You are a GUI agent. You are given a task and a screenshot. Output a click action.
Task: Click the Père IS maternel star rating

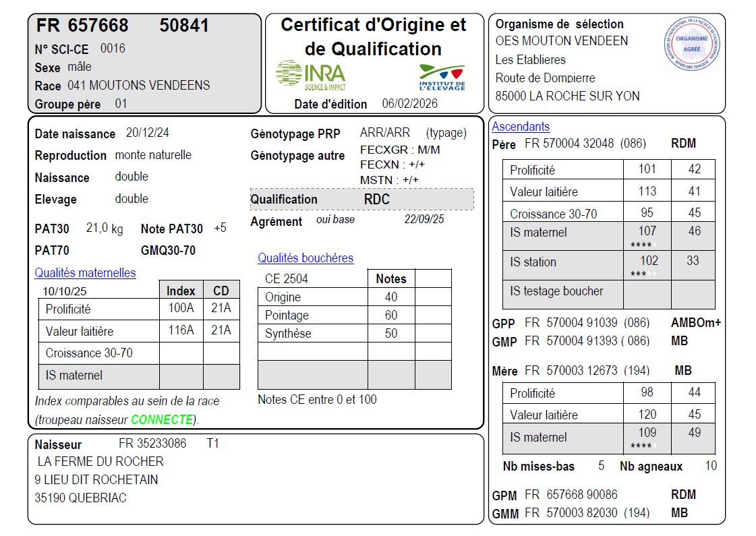642,244
